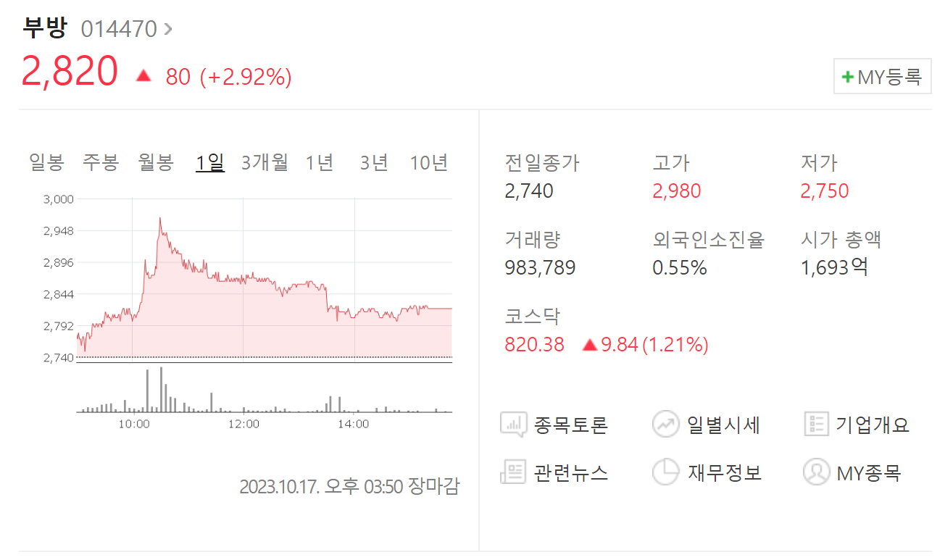Select the 월봉 monthly chart tab

click(x=154, y=163)
